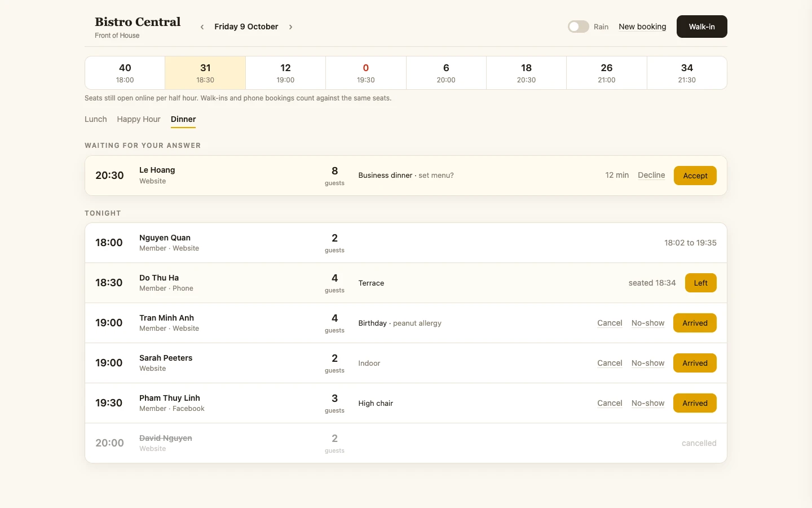Select the 21:00 slot with 26 seats

(x=607, y=73)
